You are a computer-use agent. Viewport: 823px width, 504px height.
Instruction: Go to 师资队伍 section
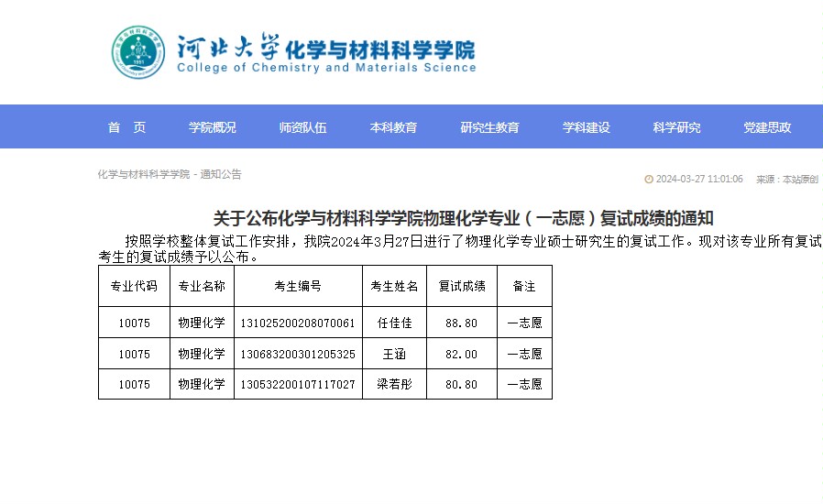pyautogui.click(x=302, y=127)
